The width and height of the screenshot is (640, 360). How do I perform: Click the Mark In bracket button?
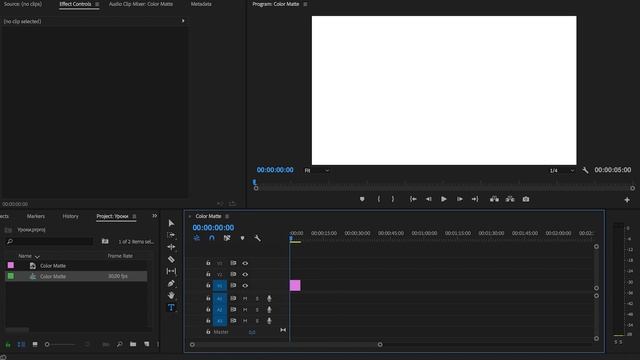(379, 199)
